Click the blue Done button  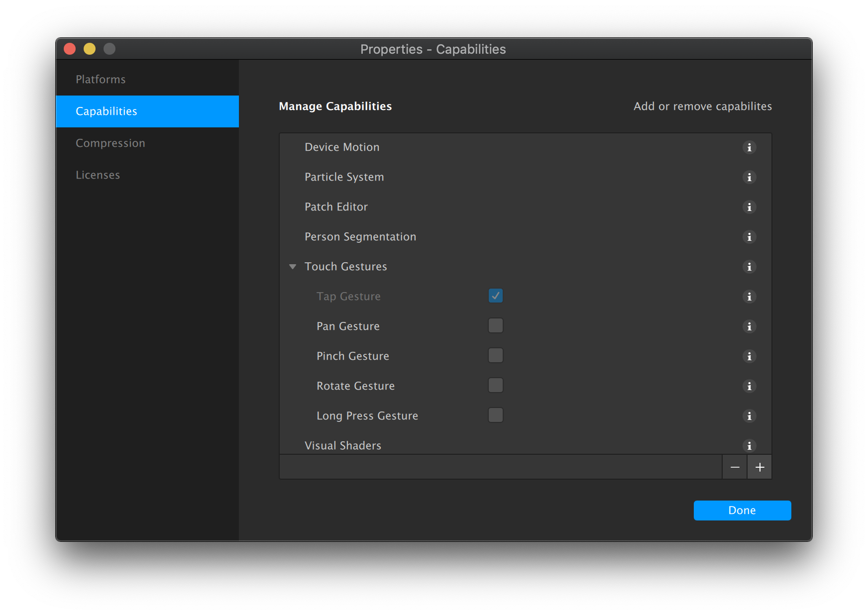point(742,511)
